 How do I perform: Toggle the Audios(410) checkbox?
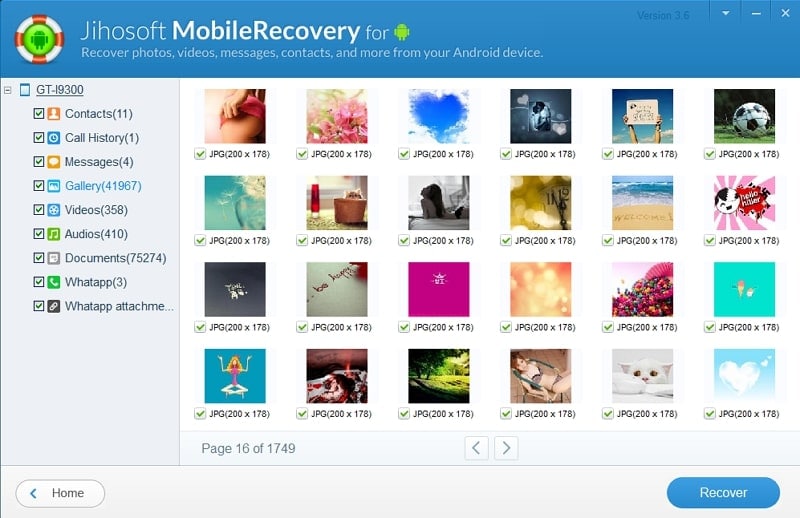coord(38,234)
